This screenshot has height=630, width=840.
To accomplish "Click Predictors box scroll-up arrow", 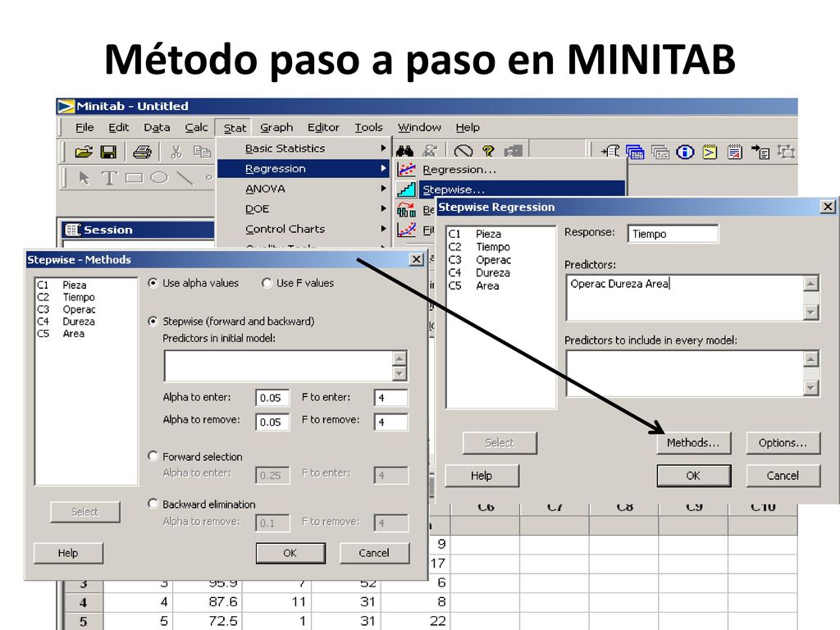I will 811,284.
